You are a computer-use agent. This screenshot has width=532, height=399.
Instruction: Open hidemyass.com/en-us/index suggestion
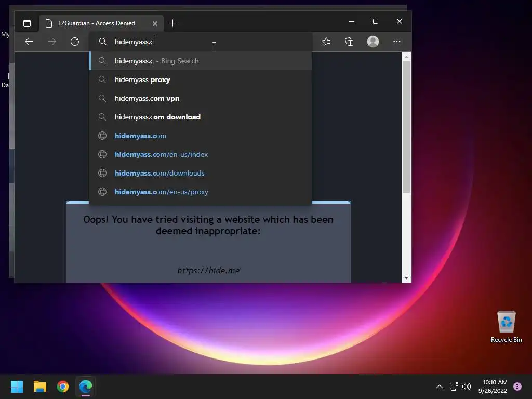(x=201, y=154)
